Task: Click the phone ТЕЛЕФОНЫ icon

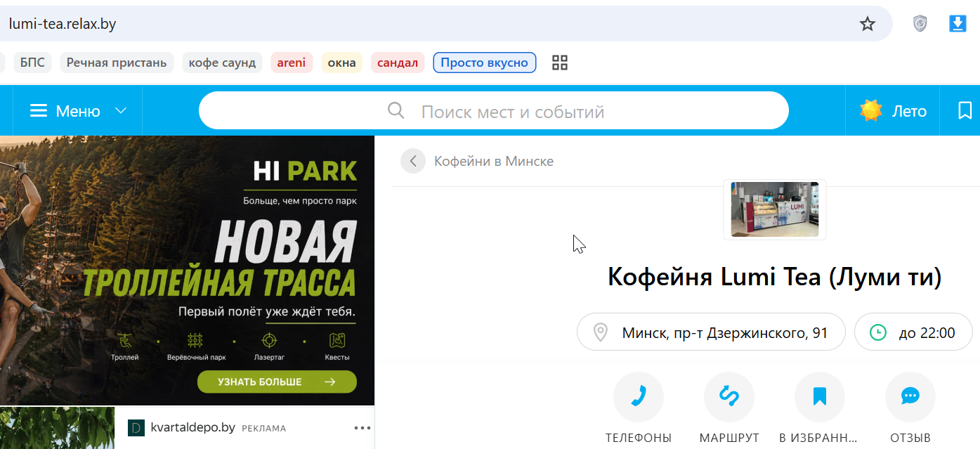Action: click(x=639, y=397)
